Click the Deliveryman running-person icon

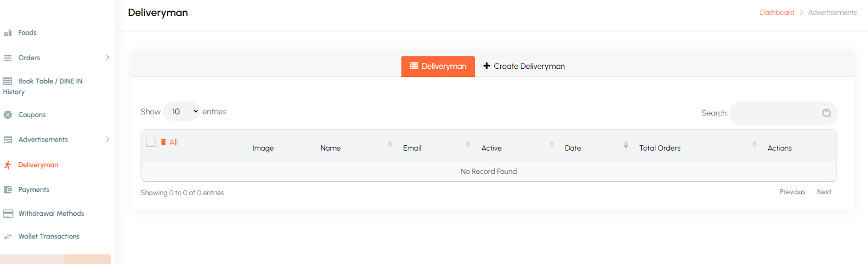(8, 165)
